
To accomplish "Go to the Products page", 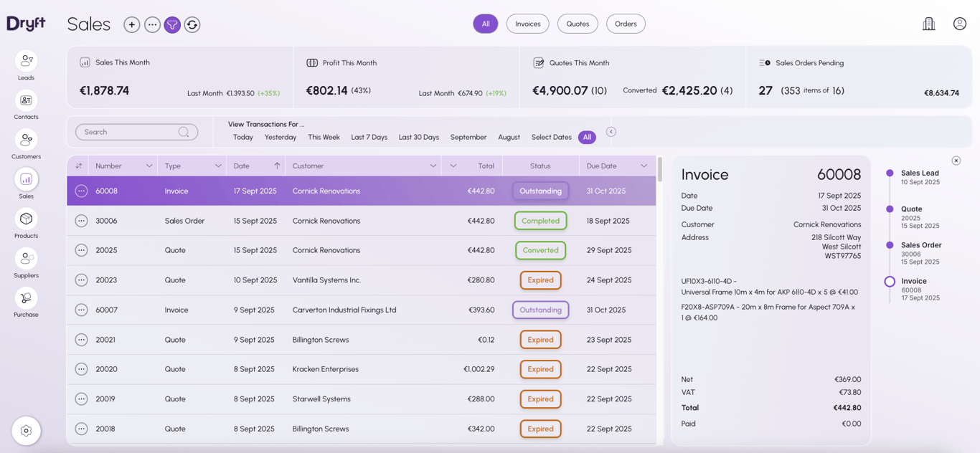I will coord(26,219).
